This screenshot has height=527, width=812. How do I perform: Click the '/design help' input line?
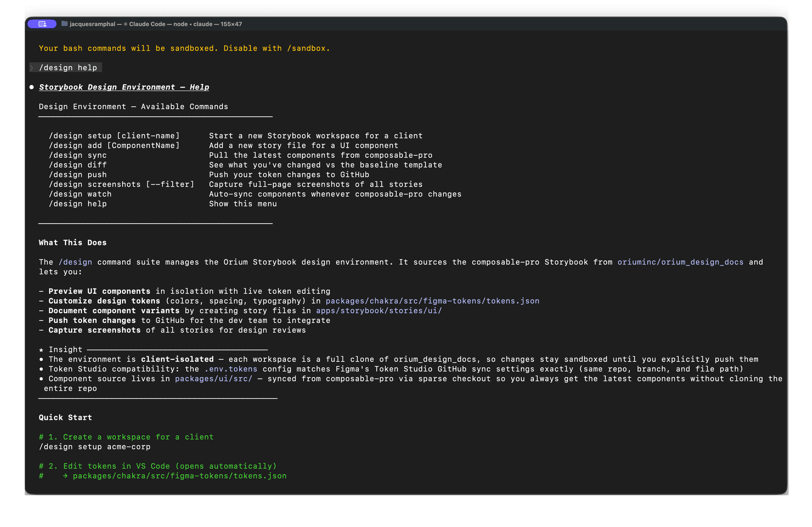(68, 68)
